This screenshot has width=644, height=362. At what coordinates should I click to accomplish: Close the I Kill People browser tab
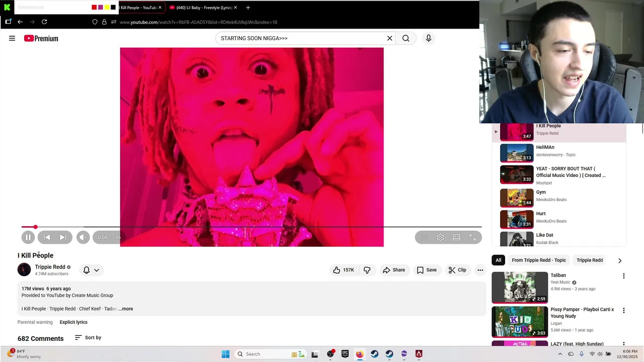click(x=160, y=8)
